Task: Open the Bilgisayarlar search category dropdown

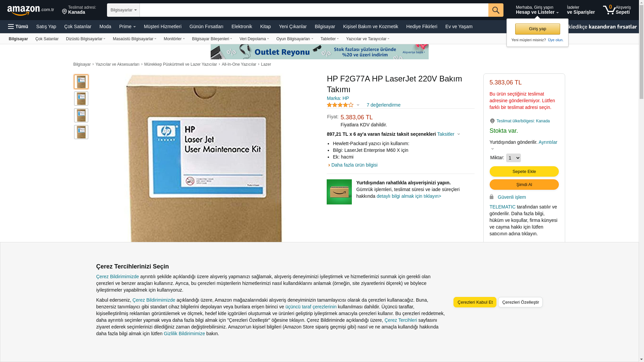Action: (123, 10)
